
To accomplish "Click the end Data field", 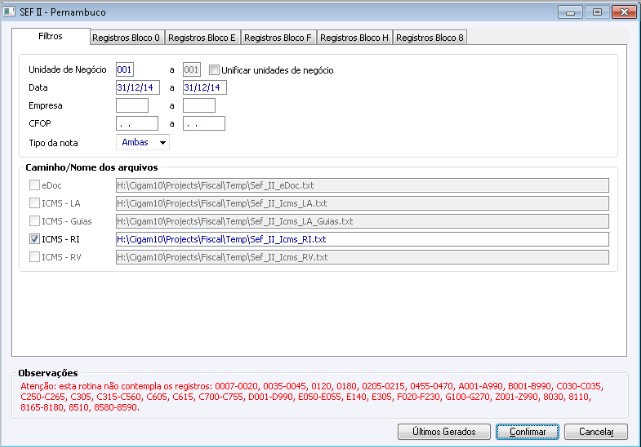I will pos(205,88).
